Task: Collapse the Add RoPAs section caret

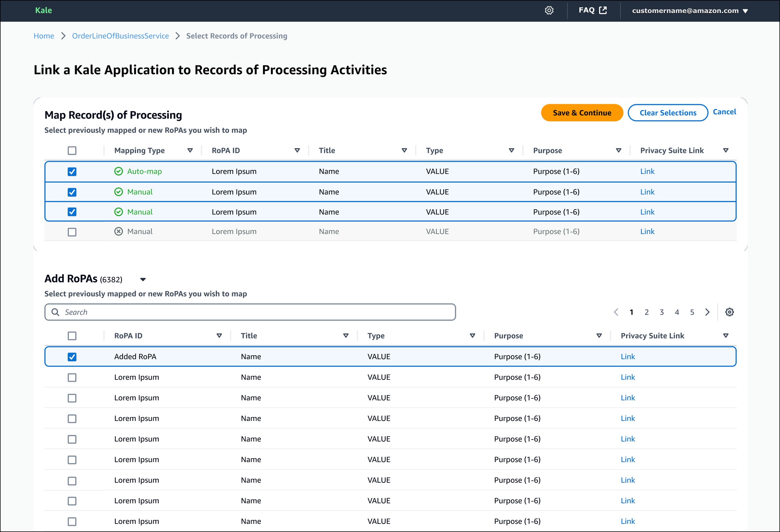Action: (x=143, y=280)
